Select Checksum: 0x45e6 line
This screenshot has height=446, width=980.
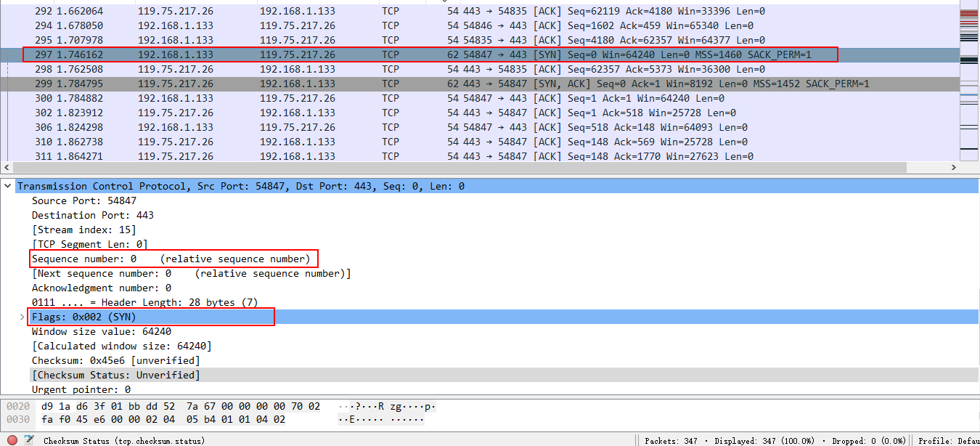coord(116,360)
